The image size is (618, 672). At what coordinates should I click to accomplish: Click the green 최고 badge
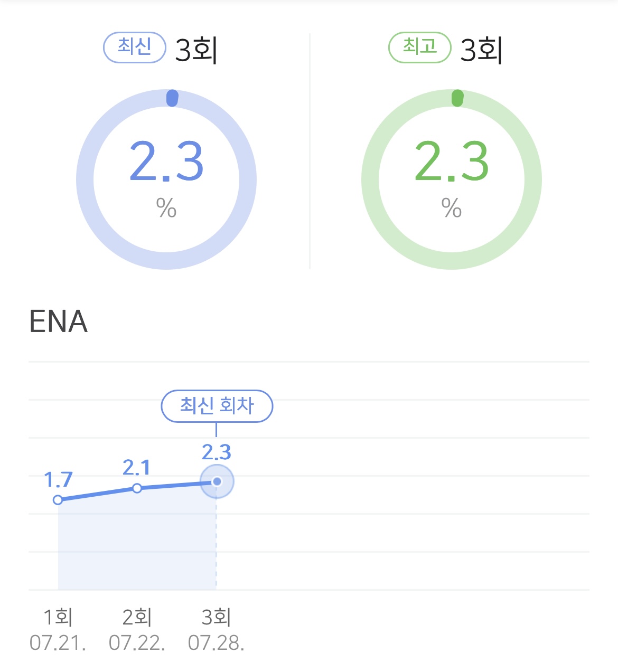pyautogui.click(x=419, y=48)
